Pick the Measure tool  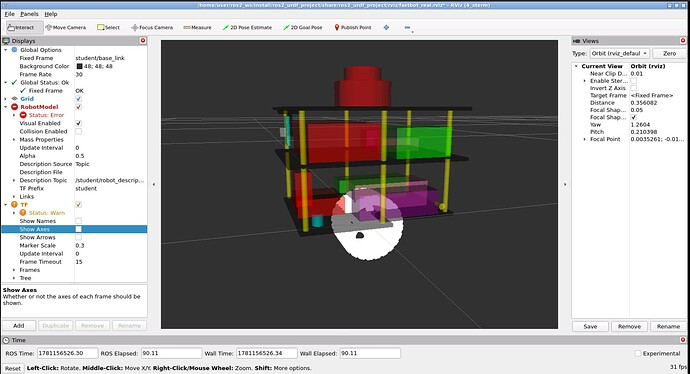(x=197, y=27)
